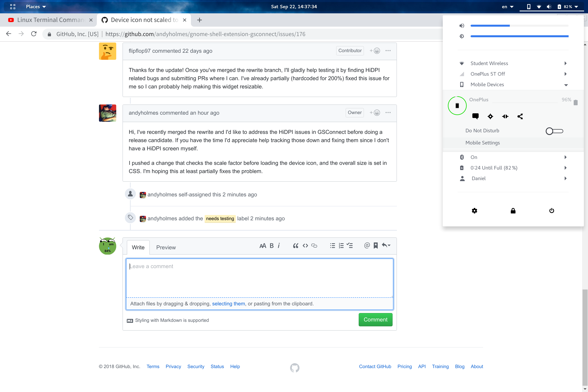Viewport: 588px width, 392px height.
Task: Open options menu on andyholmes's comment
Action: tap(388, 113)
